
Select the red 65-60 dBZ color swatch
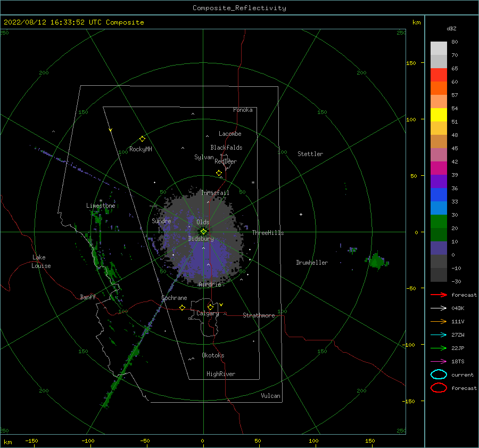(439, 75)
